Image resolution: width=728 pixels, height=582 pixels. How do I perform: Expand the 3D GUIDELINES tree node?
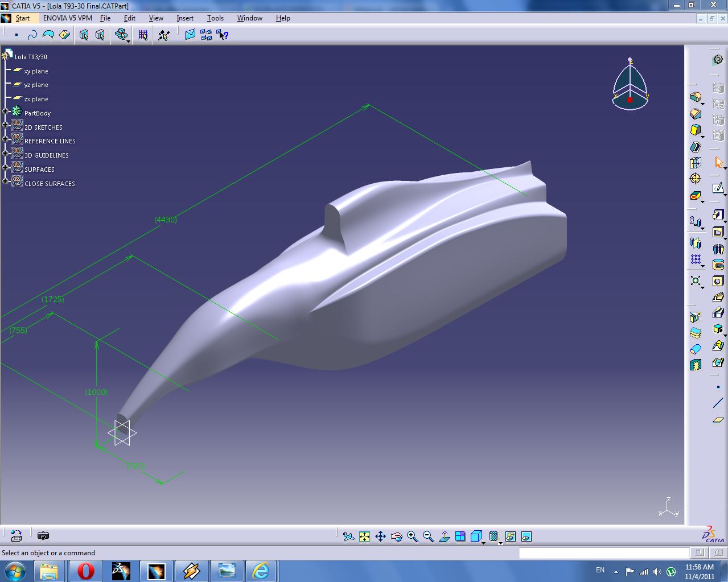(5, 154)
